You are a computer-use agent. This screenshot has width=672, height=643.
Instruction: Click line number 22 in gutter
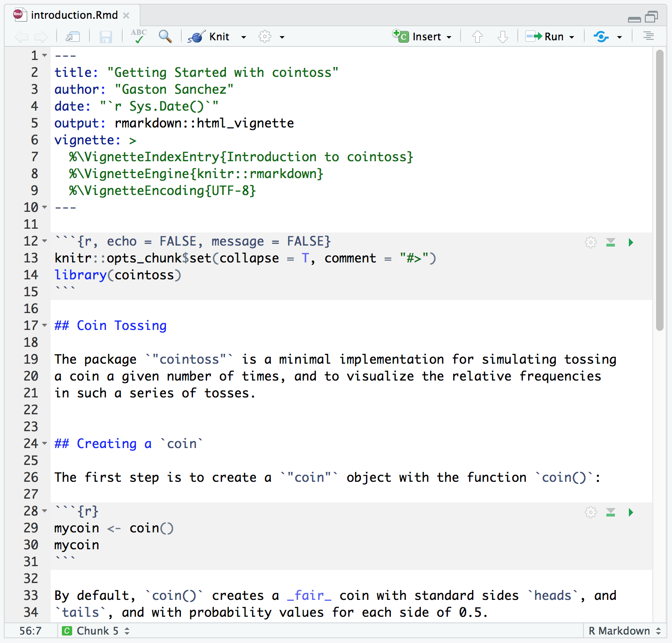click(x=31, y=410)
